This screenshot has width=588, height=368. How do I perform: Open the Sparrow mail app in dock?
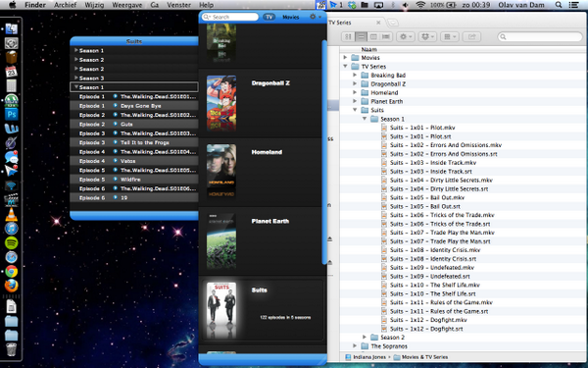(11, 171)
